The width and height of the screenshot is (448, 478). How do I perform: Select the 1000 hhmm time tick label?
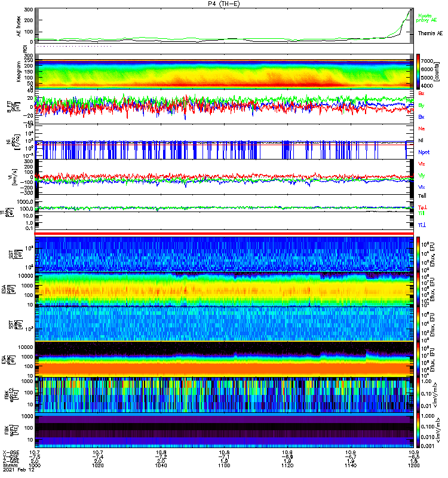[x=35, y=466]
